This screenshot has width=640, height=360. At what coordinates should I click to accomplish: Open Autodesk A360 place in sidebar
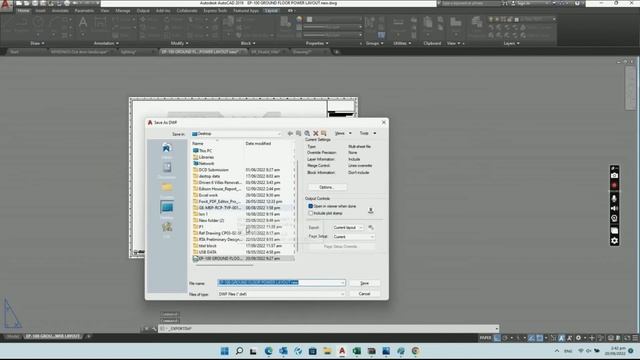167,149
